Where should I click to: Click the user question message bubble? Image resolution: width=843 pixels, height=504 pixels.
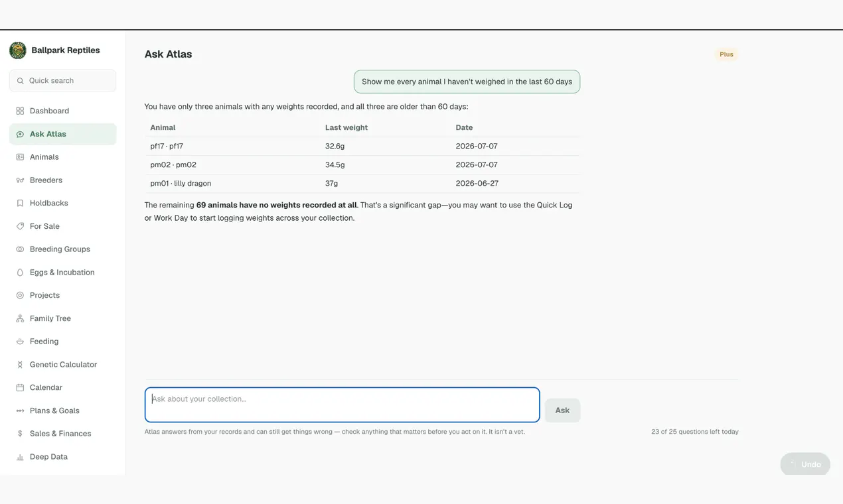pyautogui.click(x=467, y=82)
